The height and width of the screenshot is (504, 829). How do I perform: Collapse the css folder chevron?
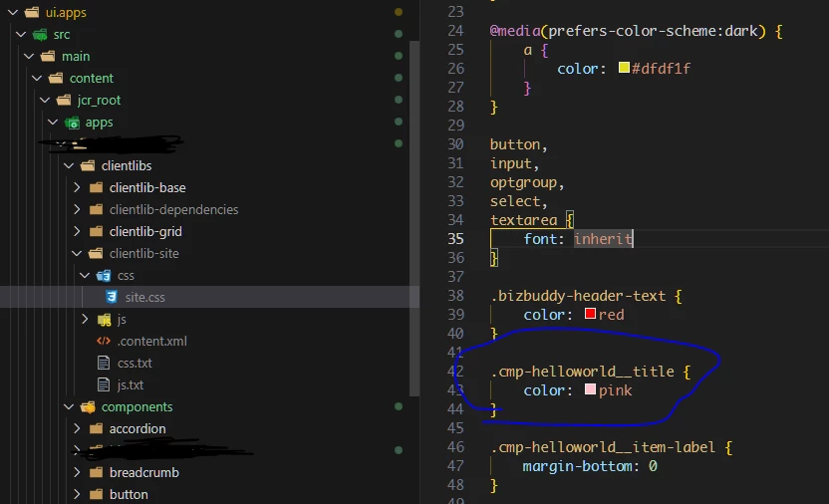[85, 275]
